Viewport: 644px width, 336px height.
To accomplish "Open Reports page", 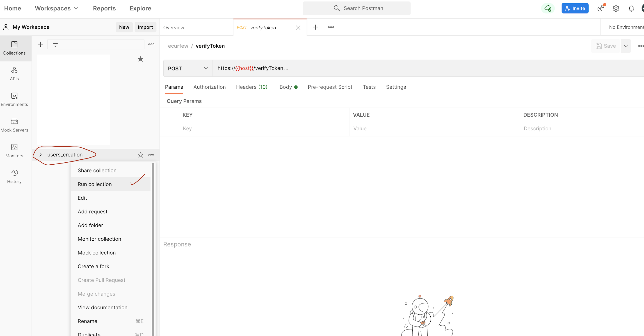I will pyautogui.click(x=104, y=8).
